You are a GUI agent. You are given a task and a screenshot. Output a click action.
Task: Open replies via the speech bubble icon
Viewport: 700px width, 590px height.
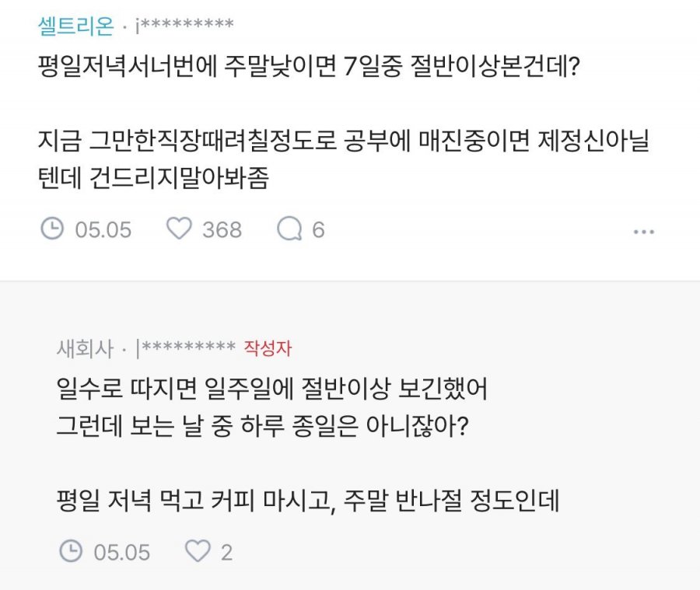click(289, 229)
